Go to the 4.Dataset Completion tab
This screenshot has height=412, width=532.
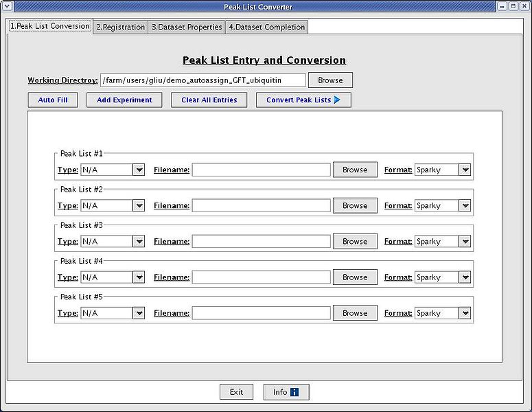[266, 27]
